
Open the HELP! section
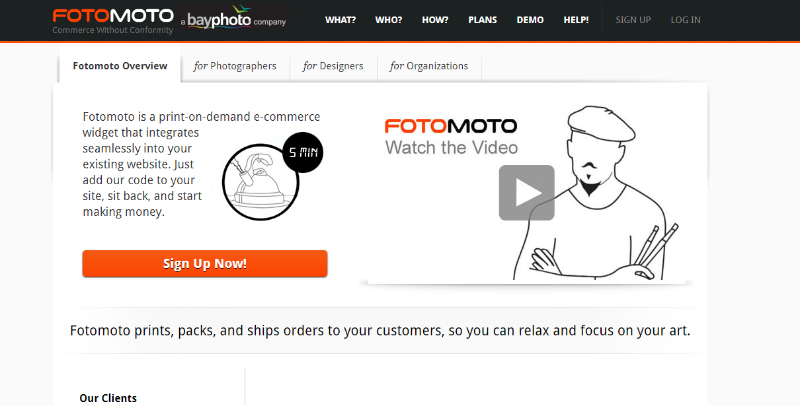(576, 20)
